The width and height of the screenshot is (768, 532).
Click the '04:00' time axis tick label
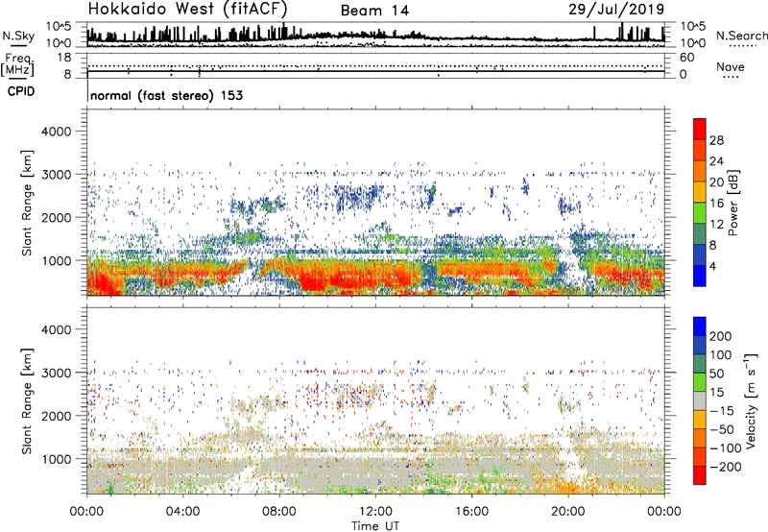coord(182,512)
